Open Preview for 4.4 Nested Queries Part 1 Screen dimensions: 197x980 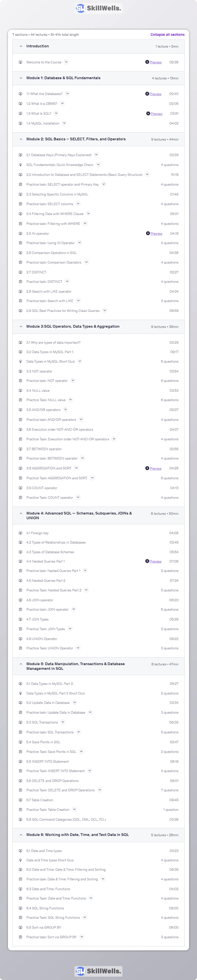[155, 561]
